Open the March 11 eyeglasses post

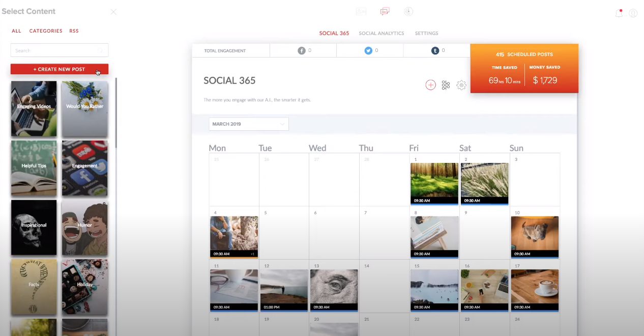coord(234,290)
